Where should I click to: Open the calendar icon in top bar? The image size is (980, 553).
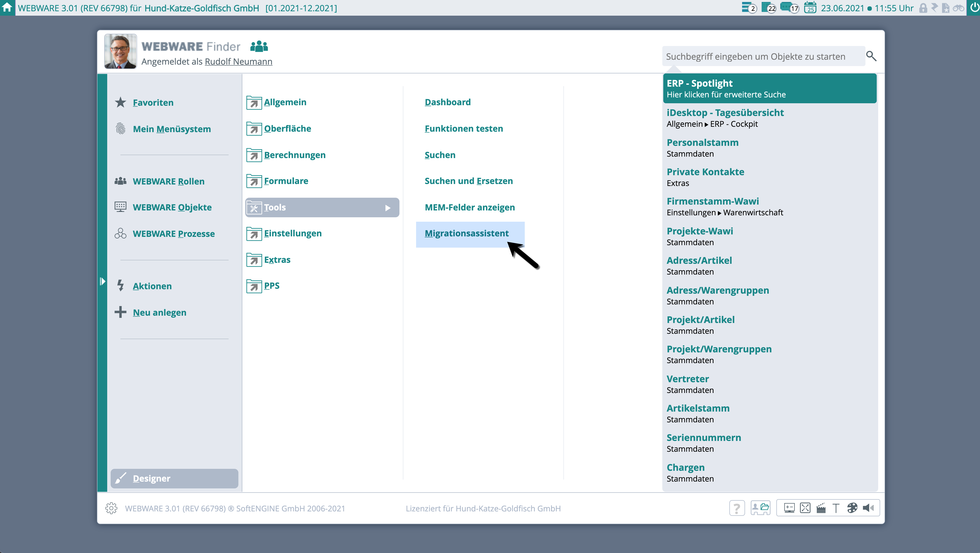point(810,8)
